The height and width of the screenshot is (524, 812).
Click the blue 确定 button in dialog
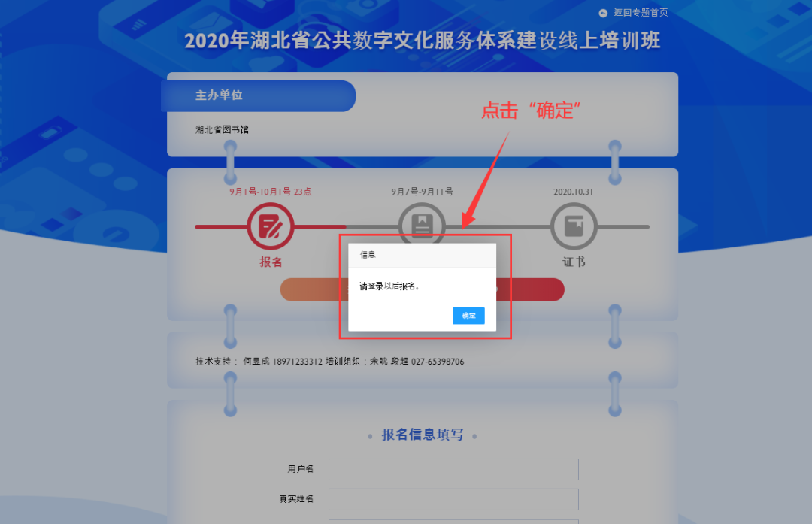[468, 316]
